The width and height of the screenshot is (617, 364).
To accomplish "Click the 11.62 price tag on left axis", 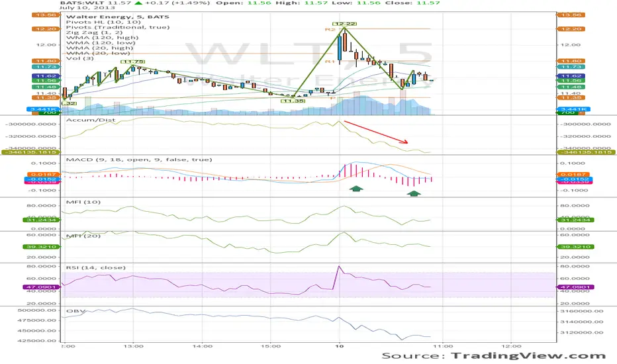I will tap(46, 76).
